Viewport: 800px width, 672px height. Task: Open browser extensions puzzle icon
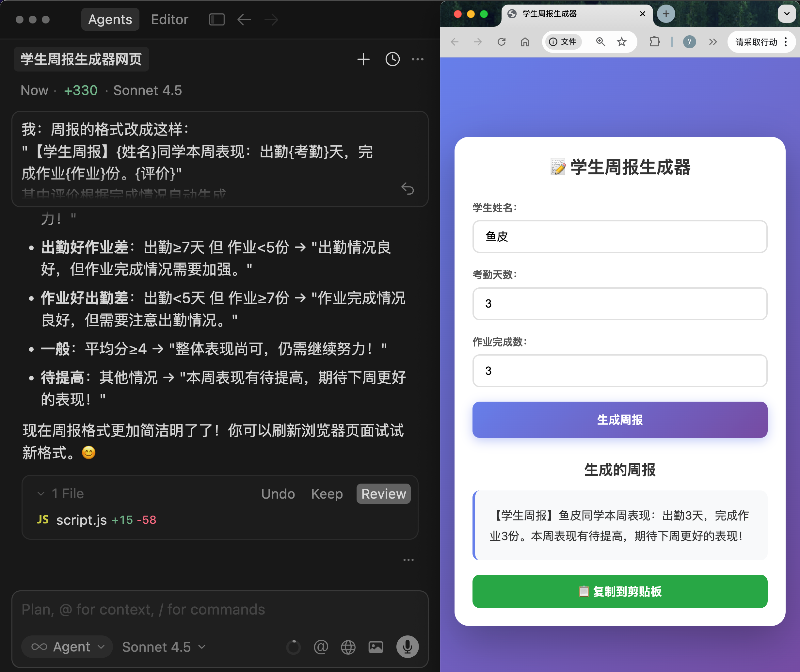pos(654,42)
